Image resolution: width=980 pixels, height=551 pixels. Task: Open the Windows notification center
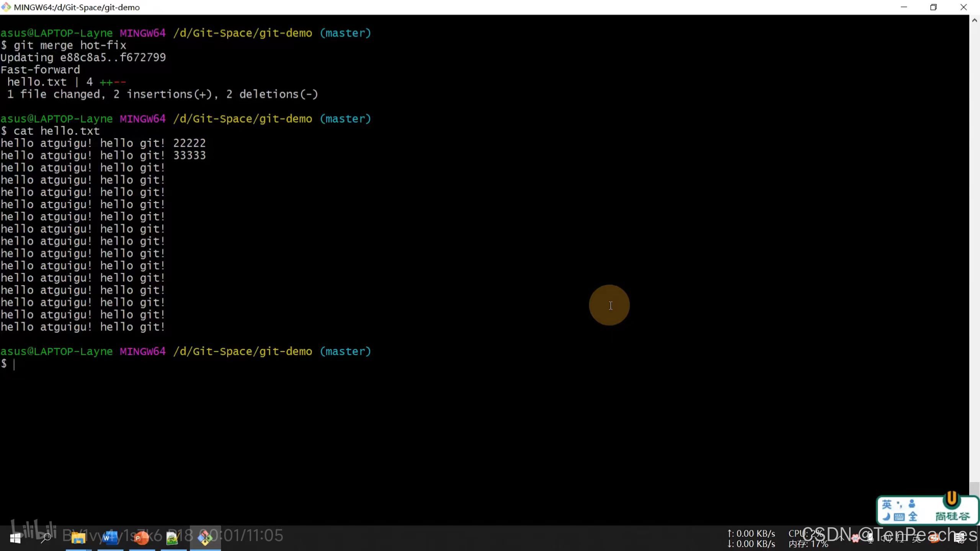(959, 538)
